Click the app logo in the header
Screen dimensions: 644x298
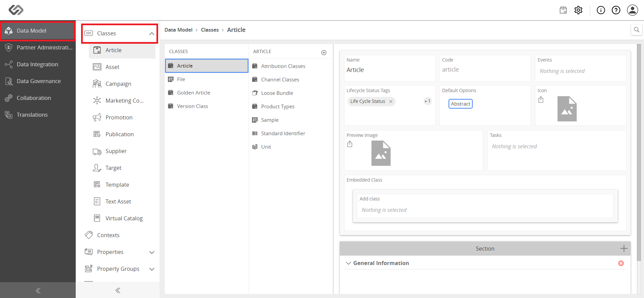(16, 10)
